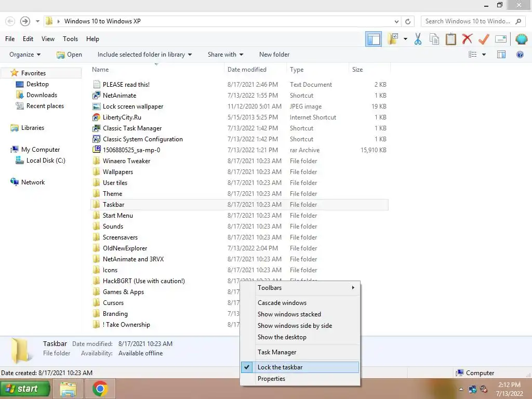Cut selection with the scissors icon

(x=418, y=39)
